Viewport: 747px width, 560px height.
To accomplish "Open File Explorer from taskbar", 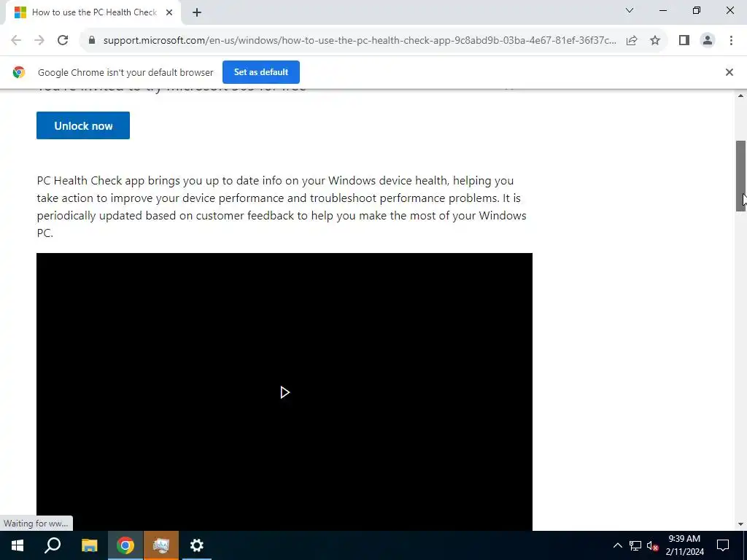I will 90,545.
